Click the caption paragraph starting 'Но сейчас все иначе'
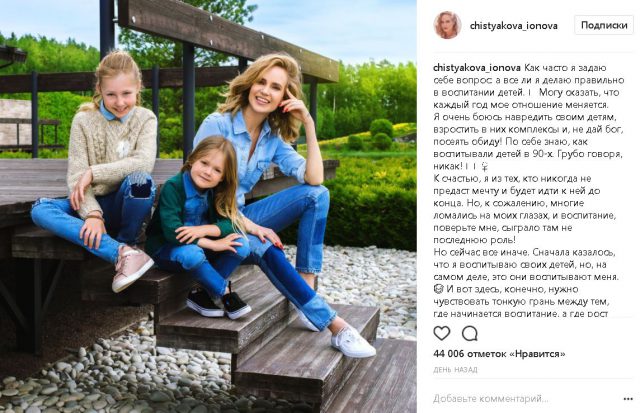Image resolution: width=640 pixels, height=413 pixels. tap(527, 283)
